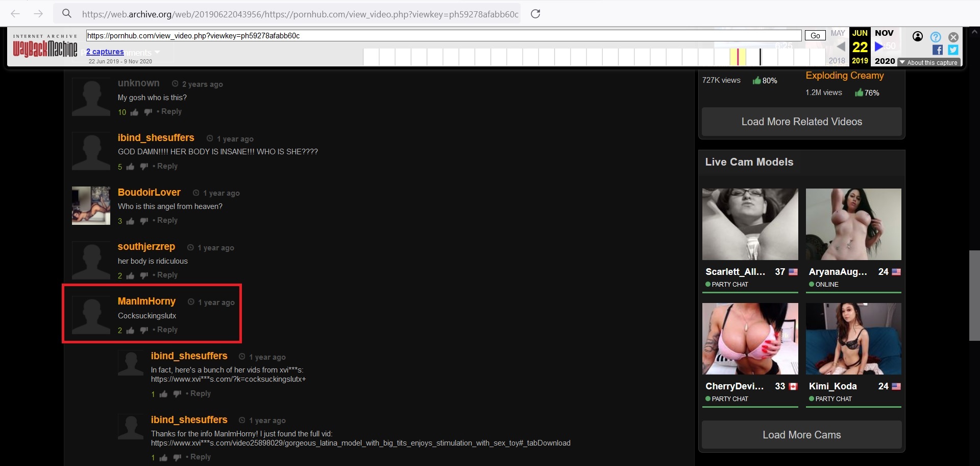Like the "Thanks for the info" reply

point(163,457)
